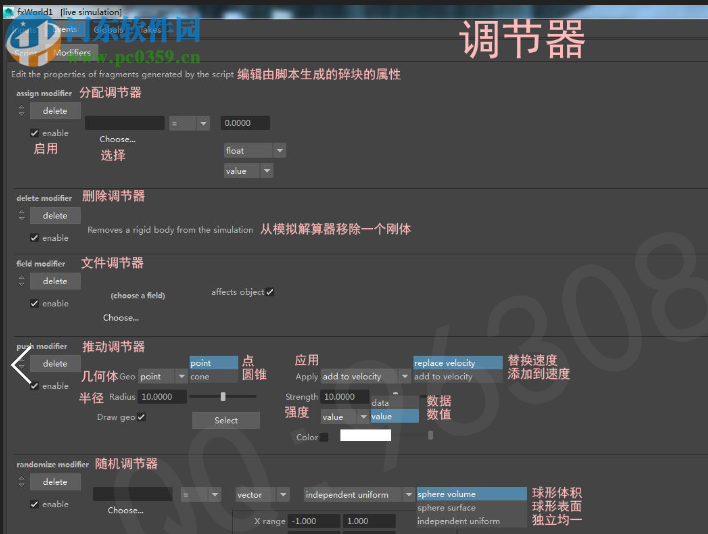Open the Geo point dropdown

(x=163, y=376)
